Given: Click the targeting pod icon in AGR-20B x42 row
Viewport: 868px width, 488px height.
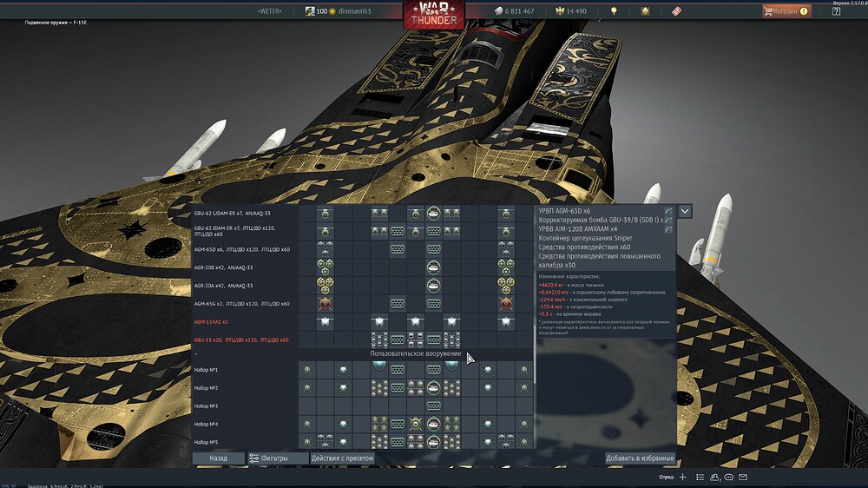Looking at the screenshot, I should tap(433, 267).
